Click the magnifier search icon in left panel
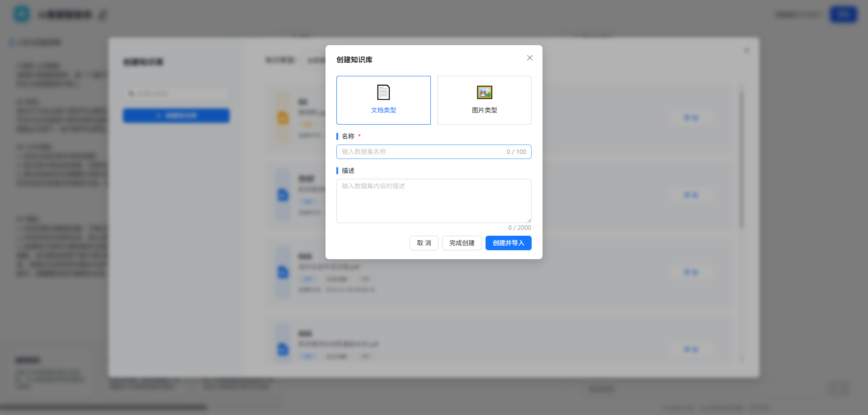868x415 pixels. pos(131,93)
